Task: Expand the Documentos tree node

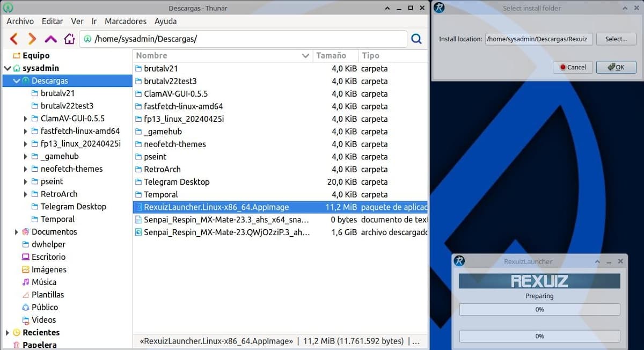Action: (16, 232)
